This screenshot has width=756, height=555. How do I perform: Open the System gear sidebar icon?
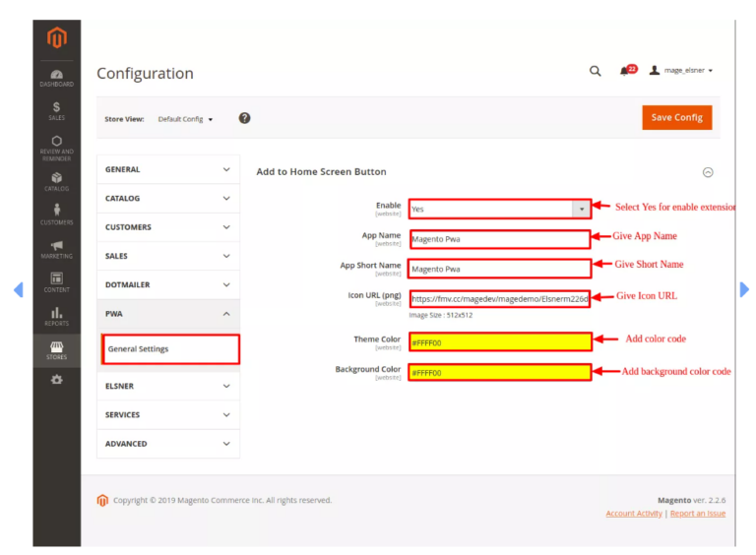pos(57,380)
